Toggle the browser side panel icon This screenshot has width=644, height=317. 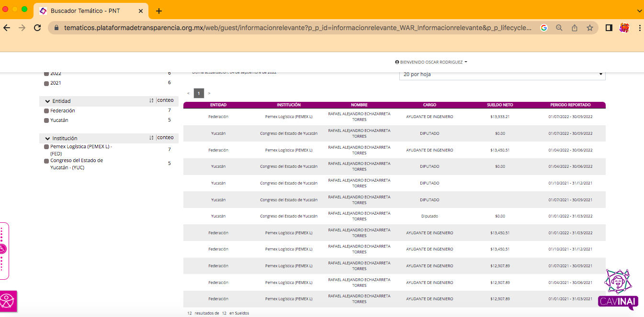pyautogui.click(x=609, y=28)
